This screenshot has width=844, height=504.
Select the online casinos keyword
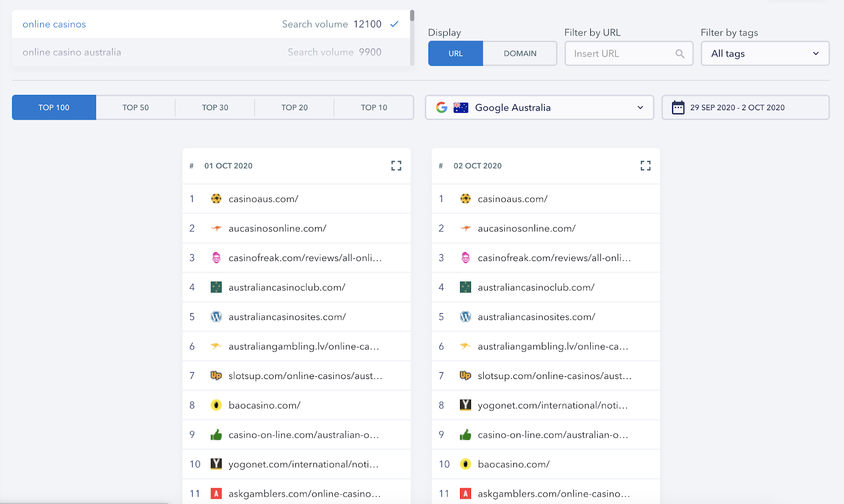(211, 24)
